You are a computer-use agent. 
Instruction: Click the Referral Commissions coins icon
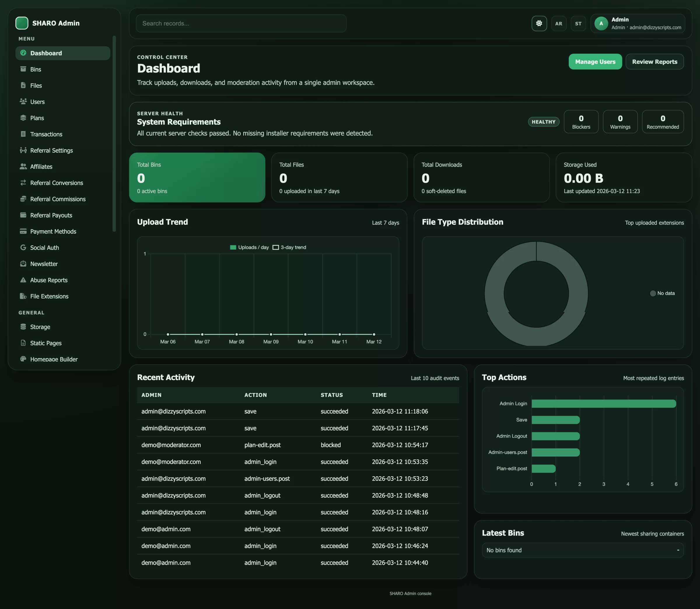pyautogui.click(x=23, y=199)
